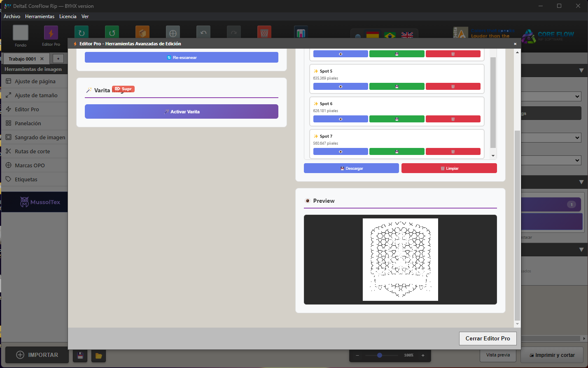Switch language with the Spanish flag
This screenshot has width=588, height=368.
pyautogui.click(x=373, y=35)
